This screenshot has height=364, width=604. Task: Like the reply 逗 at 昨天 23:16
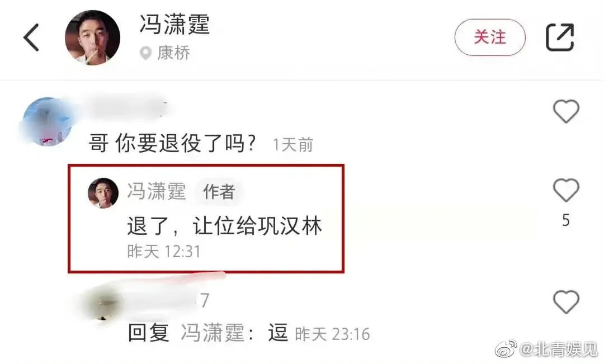(566, 302)
